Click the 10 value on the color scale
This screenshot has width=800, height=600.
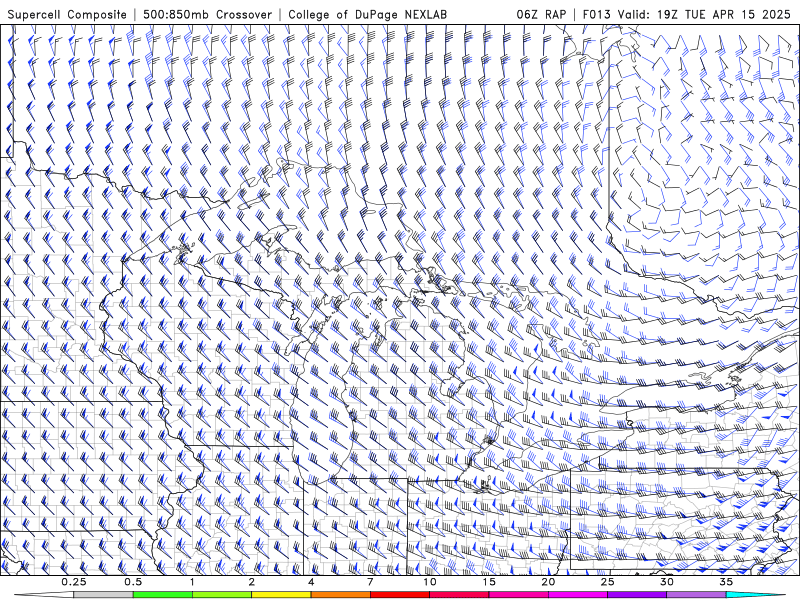pyautogui.click(x=430, y=582)
